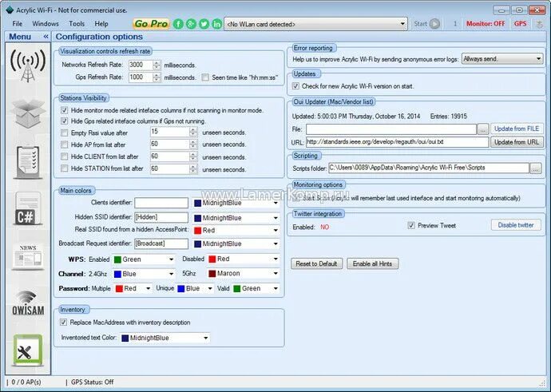The image size is (551, 392).
Task: Open WPS Disabled Red color dropdown
Action: [244, 259]
